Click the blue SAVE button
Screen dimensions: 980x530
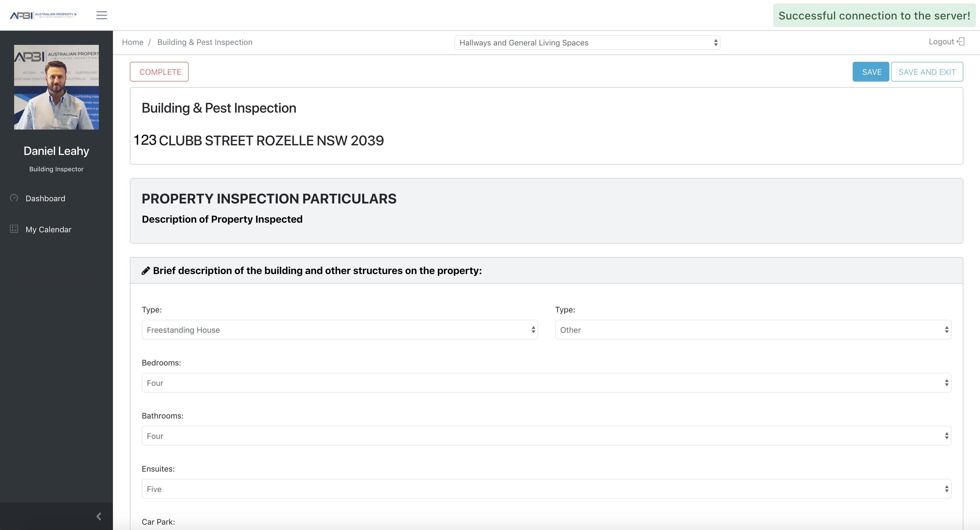pos(870,72)
